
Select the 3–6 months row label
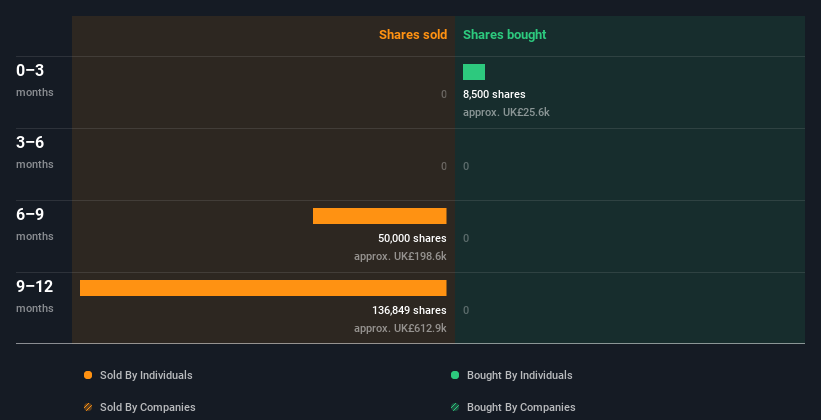[35, 152]
